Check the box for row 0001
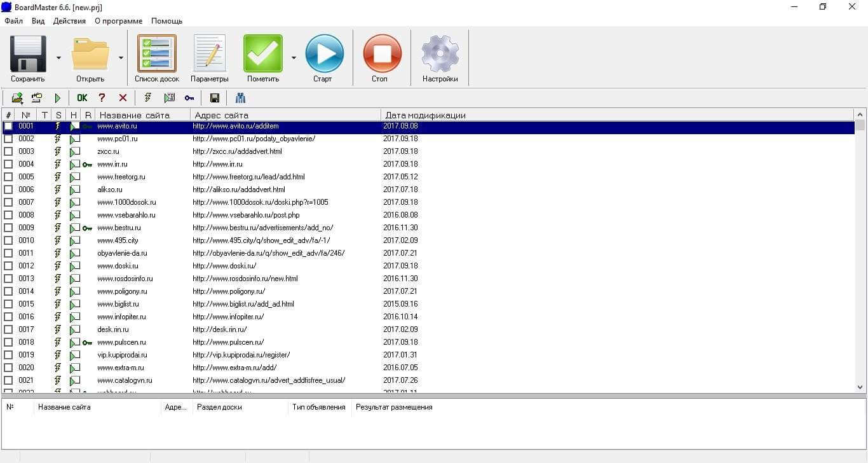 (x=8, y=126)
